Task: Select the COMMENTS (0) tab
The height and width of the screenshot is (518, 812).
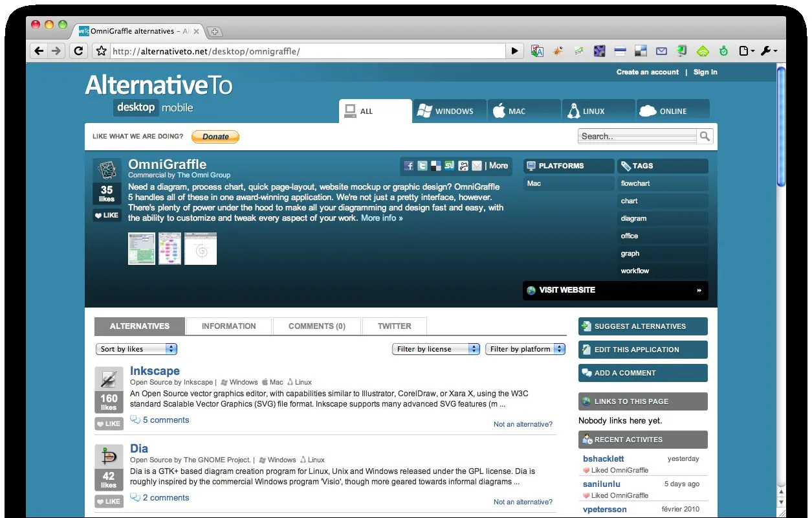Action: 317,326
